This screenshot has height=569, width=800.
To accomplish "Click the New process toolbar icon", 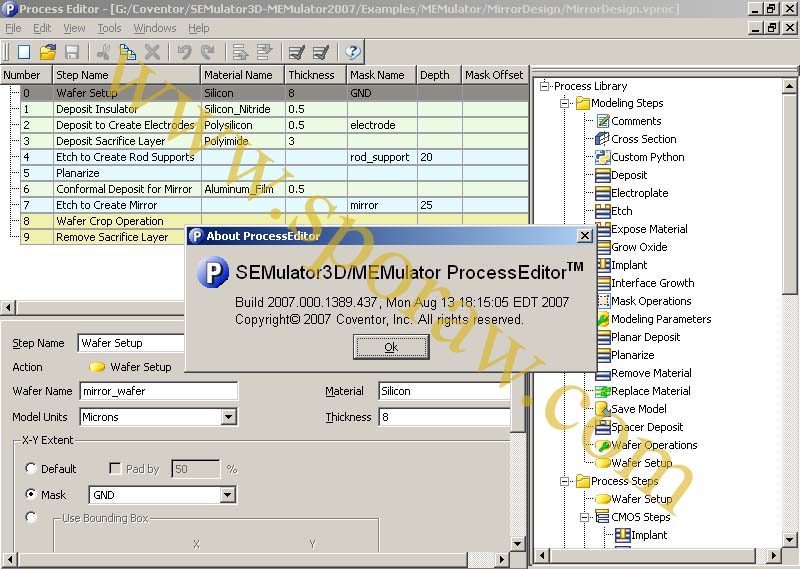I will point(24,52).
